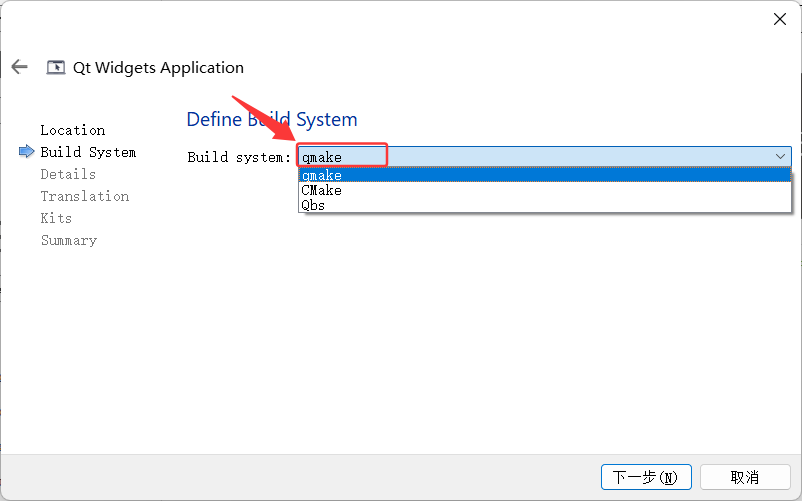Cancel the wizard with 取消 button
802x501 pixels.
[745, 477]
